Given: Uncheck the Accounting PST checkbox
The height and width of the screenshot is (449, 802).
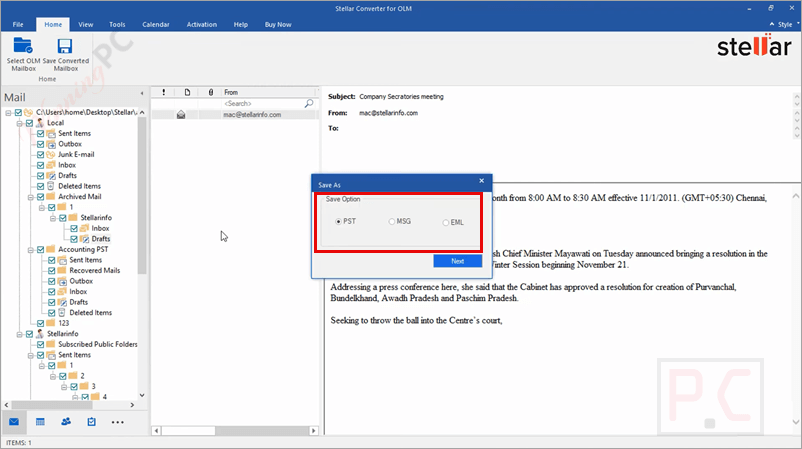Looking at the screenshot, I should (40, 250).
